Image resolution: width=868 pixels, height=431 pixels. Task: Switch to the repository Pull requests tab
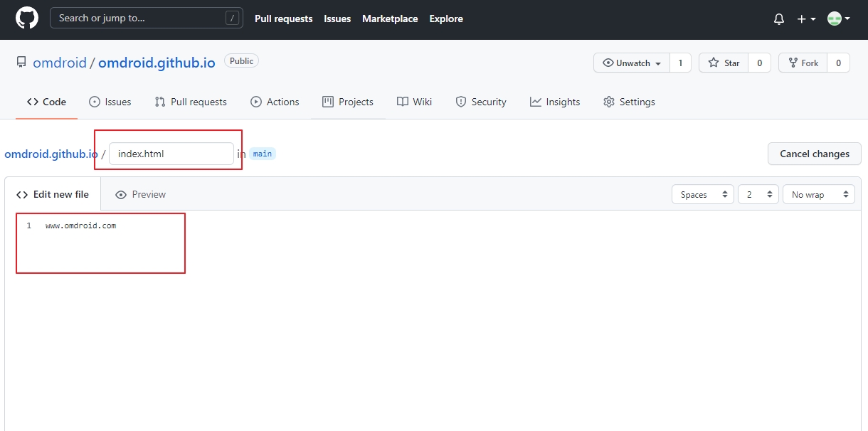pyautogui.click(x=191, y=102)
